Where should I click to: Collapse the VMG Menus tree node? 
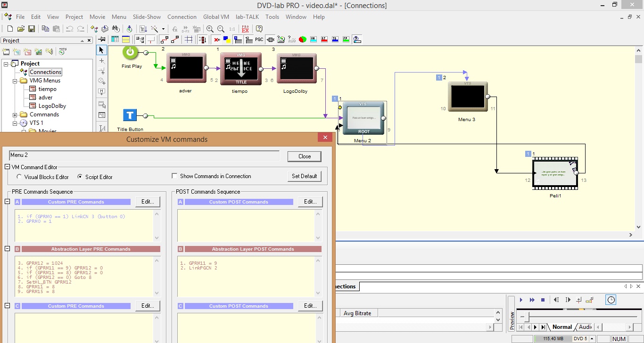click(x=15, y=81)
